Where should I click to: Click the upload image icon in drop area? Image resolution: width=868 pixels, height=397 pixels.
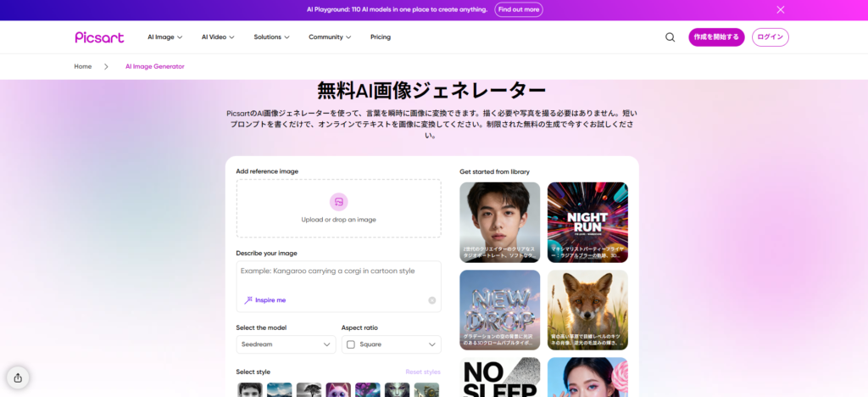(338, 202)
